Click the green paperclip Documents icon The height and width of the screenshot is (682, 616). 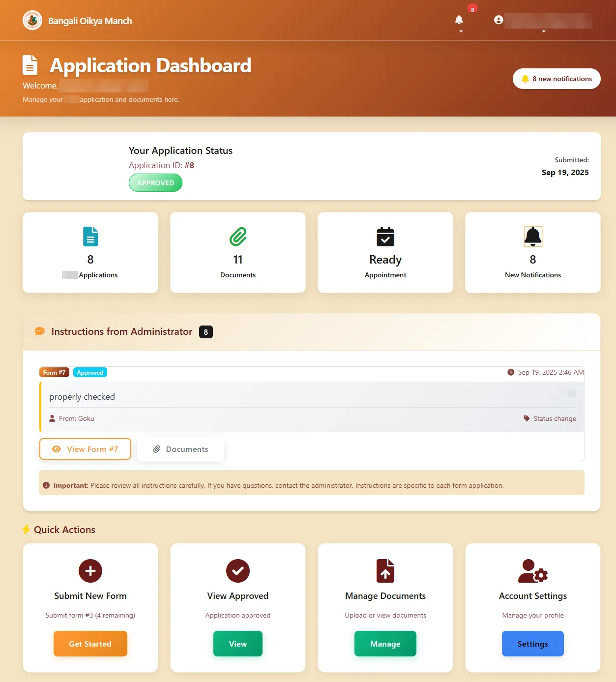(x=238, y=237)
